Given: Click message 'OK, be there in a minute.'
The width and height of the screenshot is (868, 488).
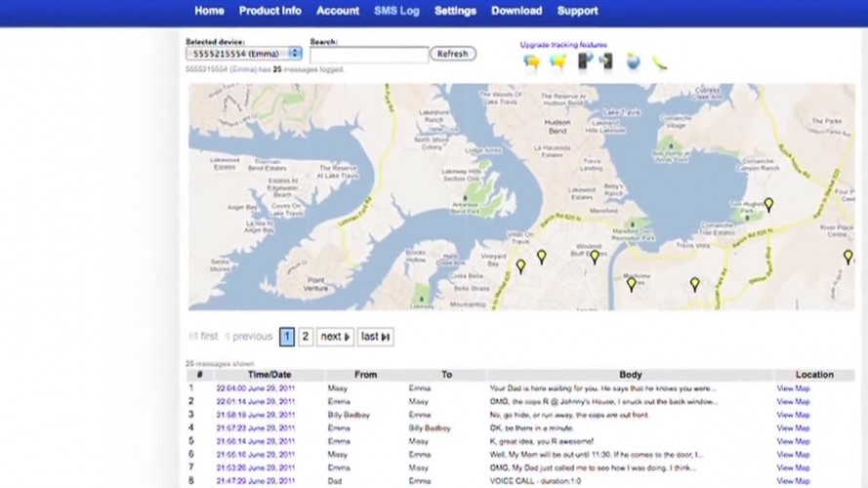Looking at the screenshot, I should (x=532, y=428).
